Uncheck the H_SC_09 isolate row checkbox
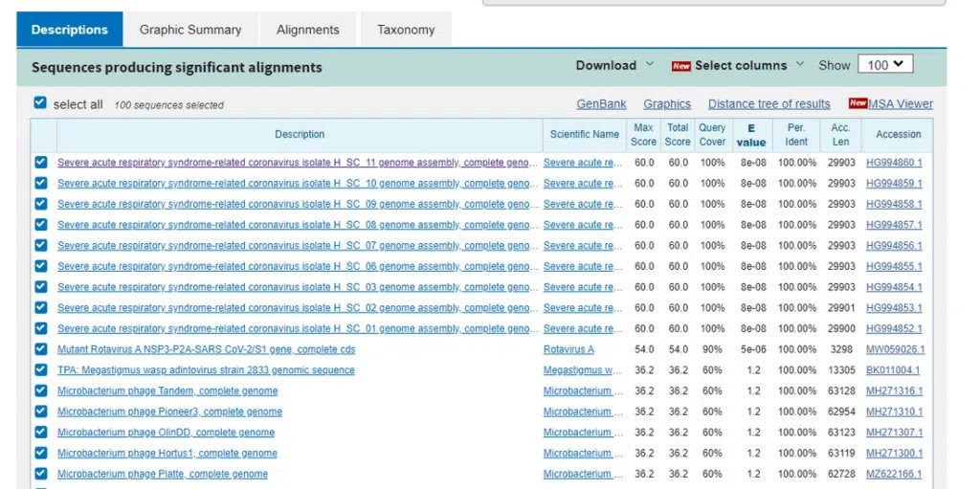980x489 pixels. coord(40,204)
